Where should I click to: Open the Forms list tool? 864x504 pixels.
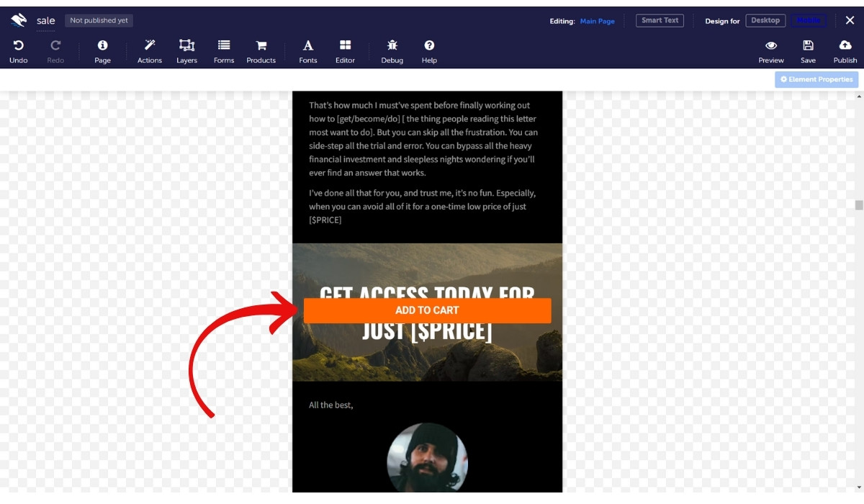point(224,45)
